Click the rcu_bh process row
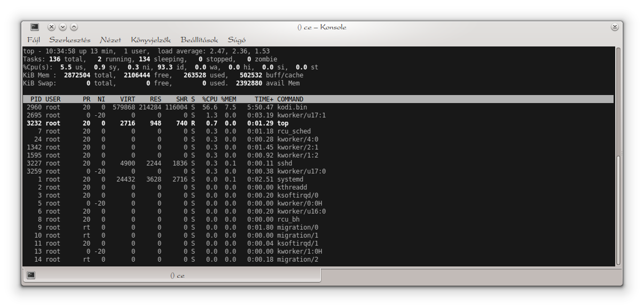The height and width of the screenshot is (307, 644). (x=318, y=219)
